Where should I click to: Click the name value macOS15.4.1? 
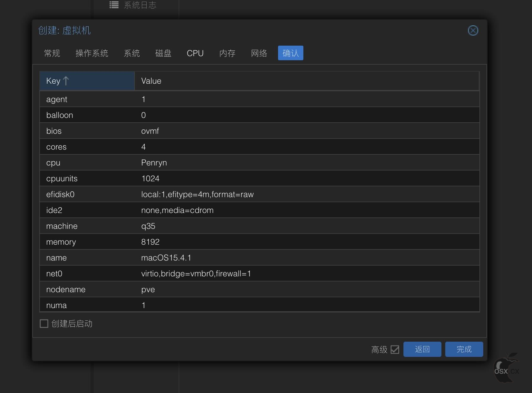166,258
